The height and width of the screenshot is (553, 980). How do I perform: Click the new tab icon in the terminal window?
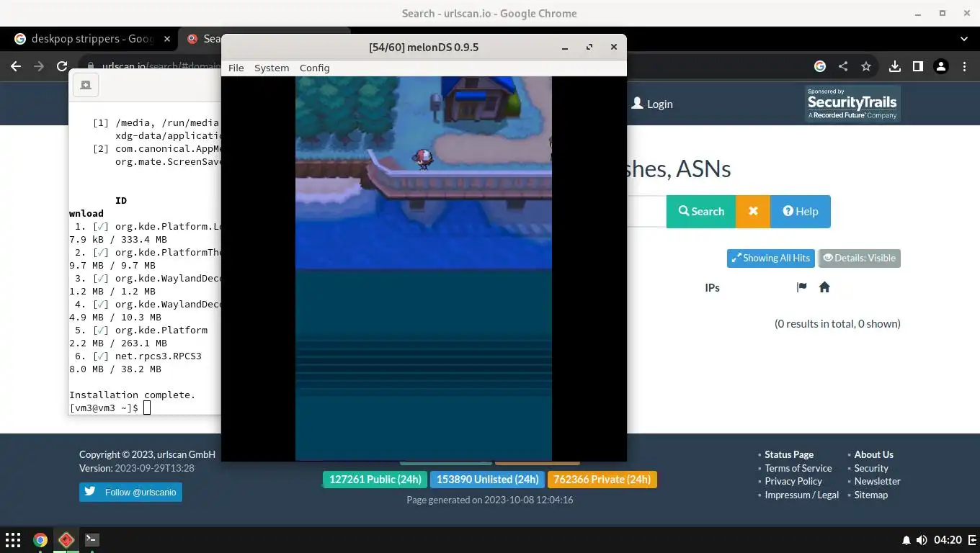[86, 85]
